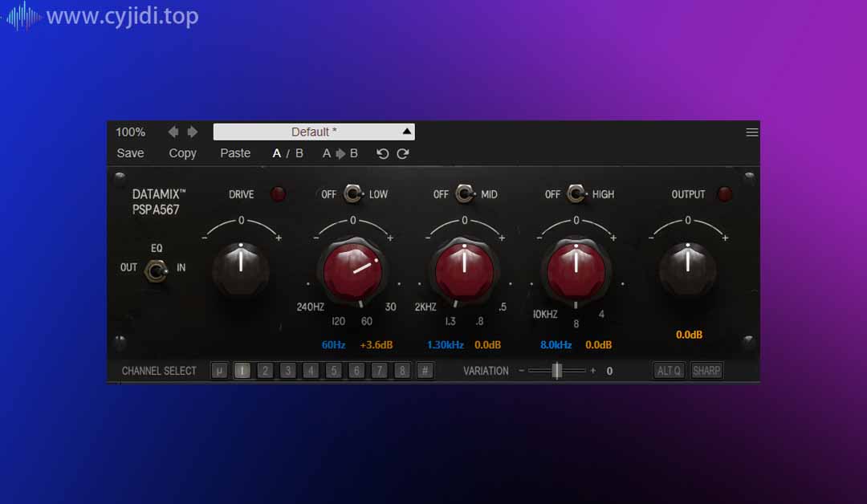
Task: Click the red DRIVE indicator LED
Action: (278, 194)
